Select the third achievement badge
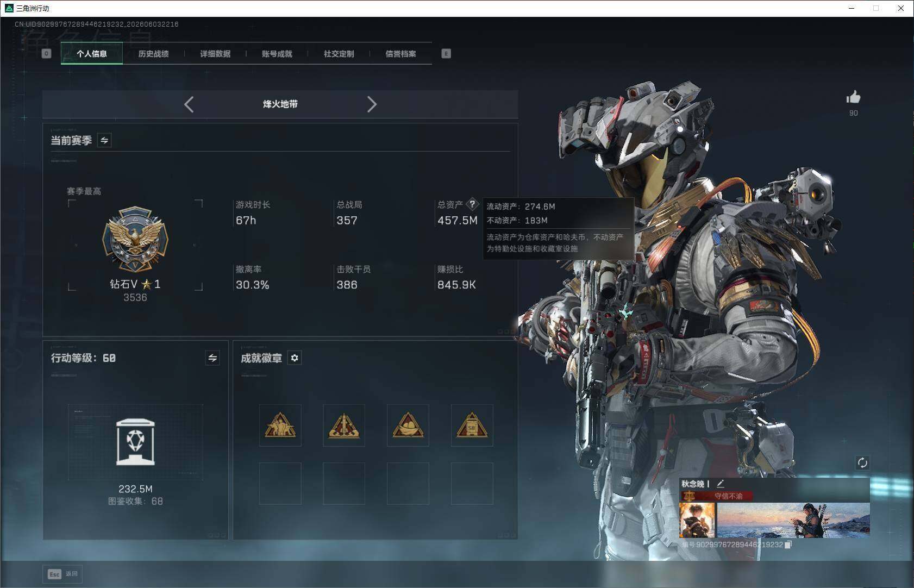The height and width of the screenshot is (588, 914). click(x=408, y=425)
